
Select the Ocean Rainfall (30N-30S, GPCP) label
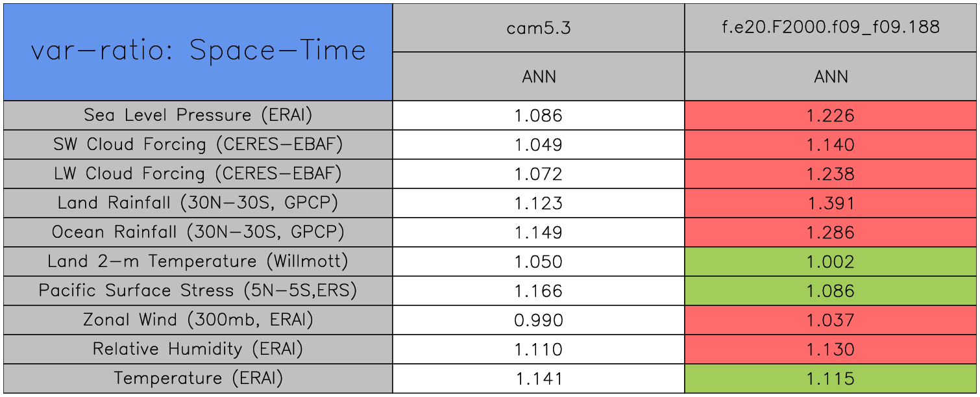(x=198, y=233)
